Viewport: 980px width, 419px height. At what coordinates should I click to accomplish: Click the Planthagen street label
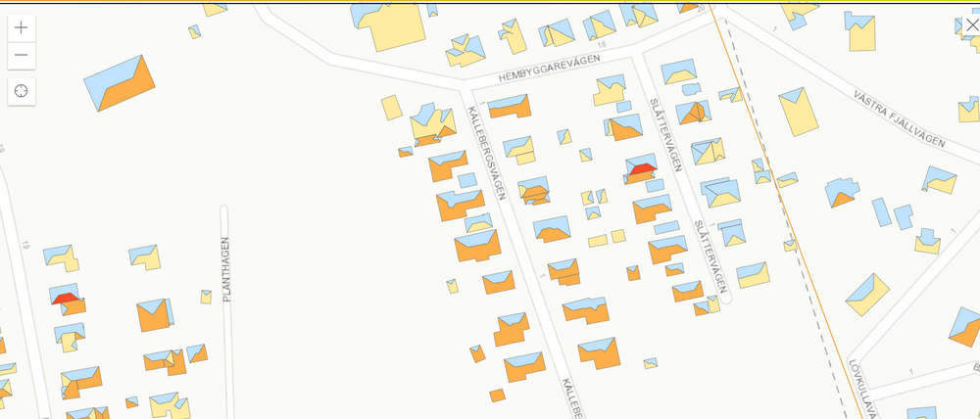(x=225, y=268)
